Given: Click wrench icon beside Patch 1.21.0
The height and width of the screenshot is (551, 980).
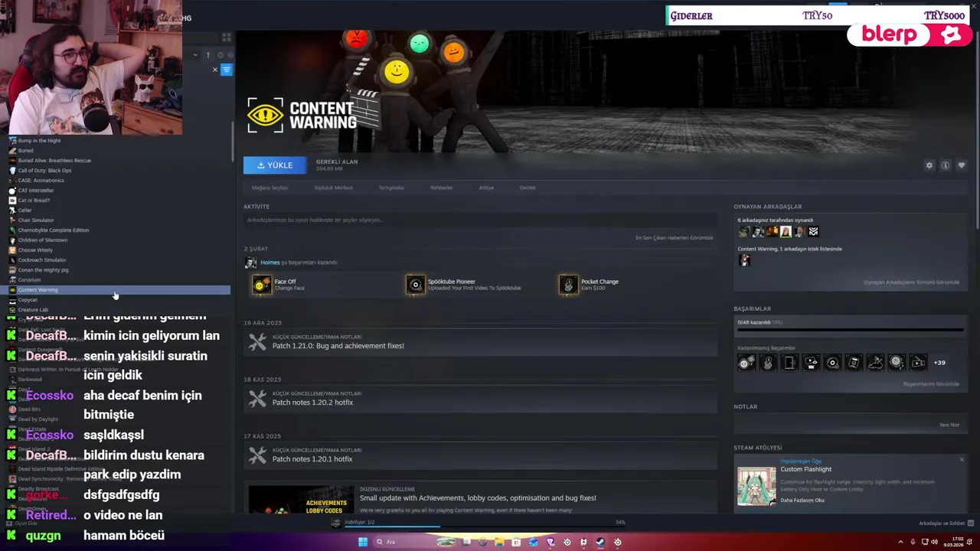Looking at the screenshot, I should coord(257,342).
